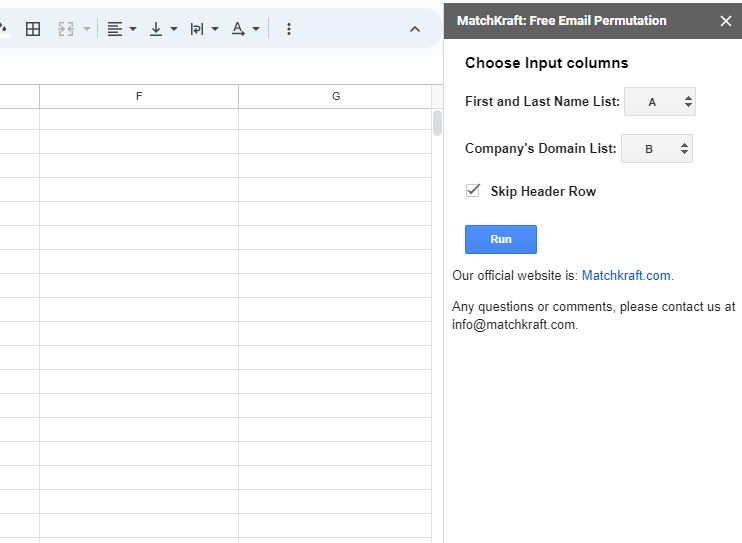The height and width of the screenshot is (543, 742).
Task: Click the Borders icon in the toolbar
Action: click(x=33, y=29)
